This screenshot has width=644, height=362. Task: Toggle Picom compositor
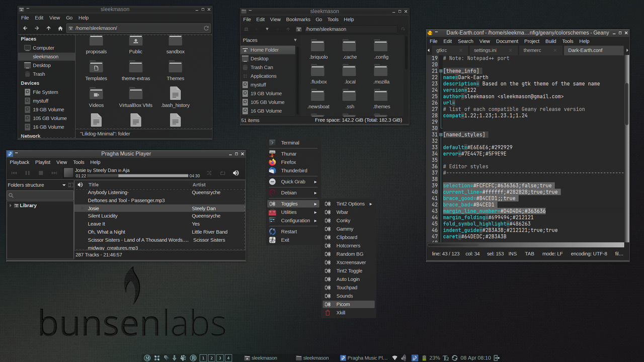pyautogui.click(x=349, y=304)
